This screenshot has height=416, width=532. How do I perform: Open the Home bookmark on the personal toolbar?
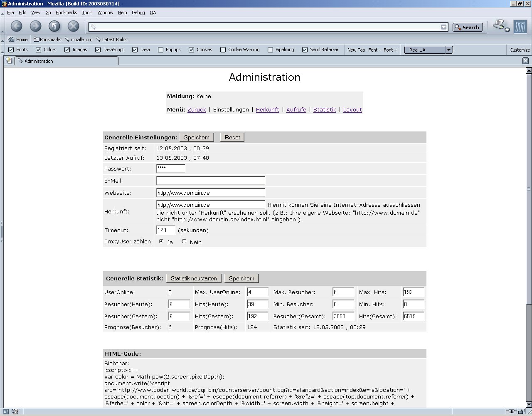(18, 40)
